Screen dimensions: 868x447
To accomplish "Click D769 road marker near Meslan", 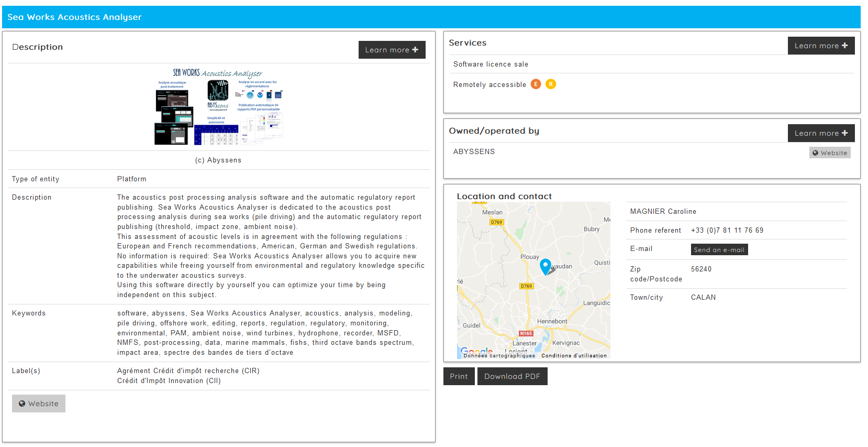I will point(496,222).
